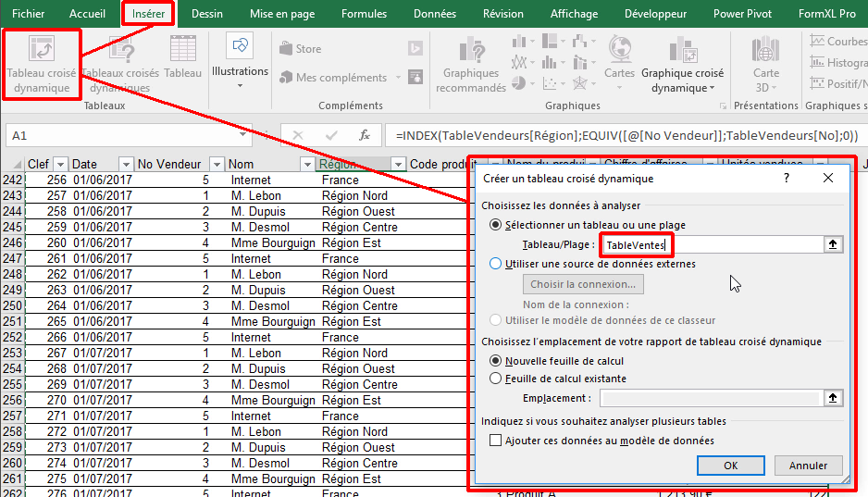Image resolution: width=868 pixels, height=497 pixels.
Task: Switch to the Accueil tab
Action: point(87,14)
